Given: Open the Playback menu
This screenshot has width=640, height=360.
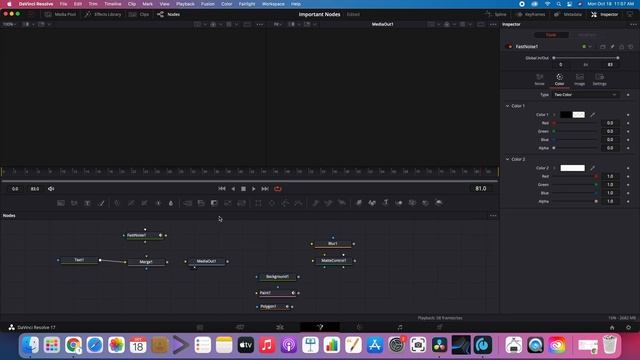Looking at the screenshot, I should (x=185, y=4).
